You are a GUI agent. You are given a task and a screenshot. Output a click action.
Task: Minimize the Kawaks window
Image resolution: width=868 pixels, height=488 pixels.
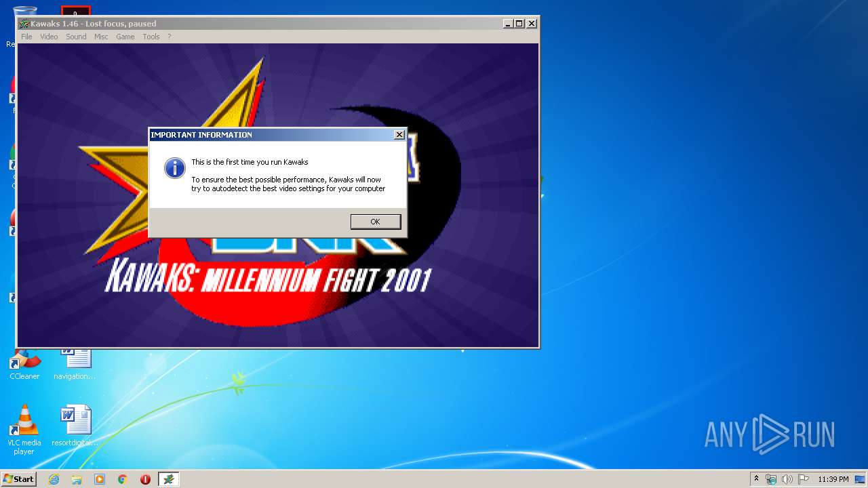[x=508, y=24]
